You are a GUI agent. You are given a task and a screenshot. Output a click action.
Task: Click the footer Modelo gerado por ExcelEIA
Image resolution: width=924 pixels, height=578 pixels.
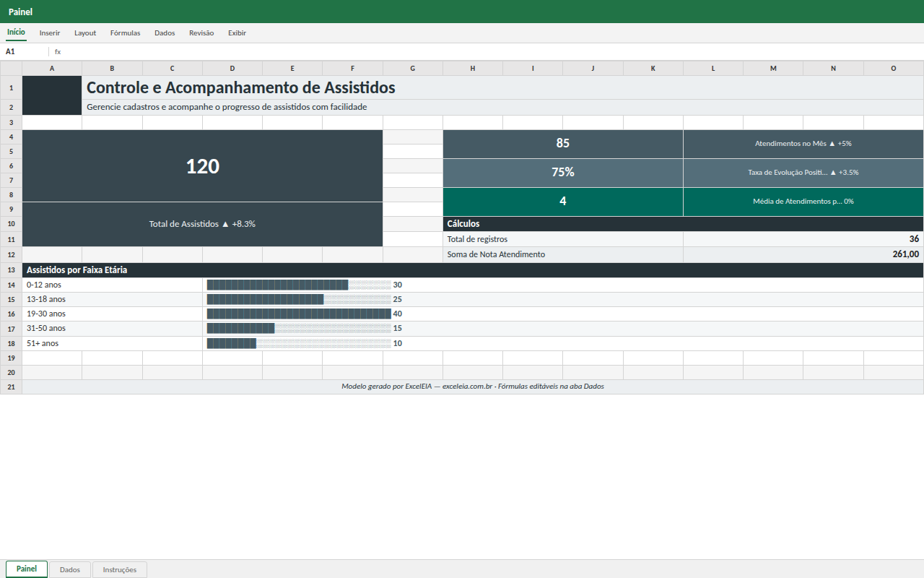coord(473,387)
